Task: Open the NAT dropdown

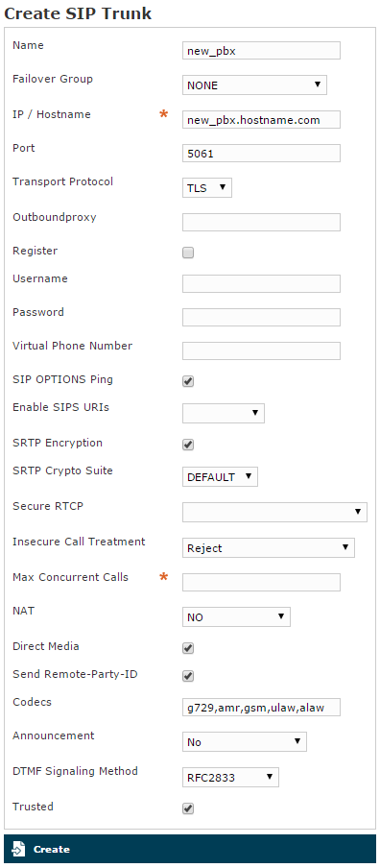Action: click(x=236, y=616)
